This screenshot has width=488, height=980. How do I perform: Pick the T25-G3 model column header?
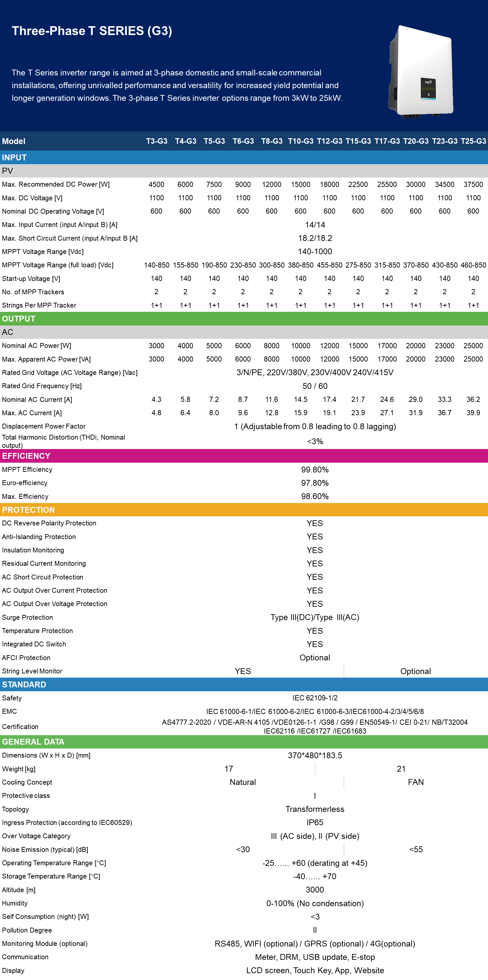coord(473,141)
